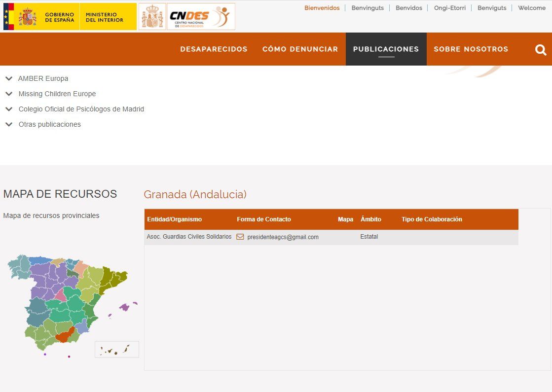Open the search magnifier icon
Viewport: 552px width, 392px height.
pyautogui.click(x=541, y=50)
